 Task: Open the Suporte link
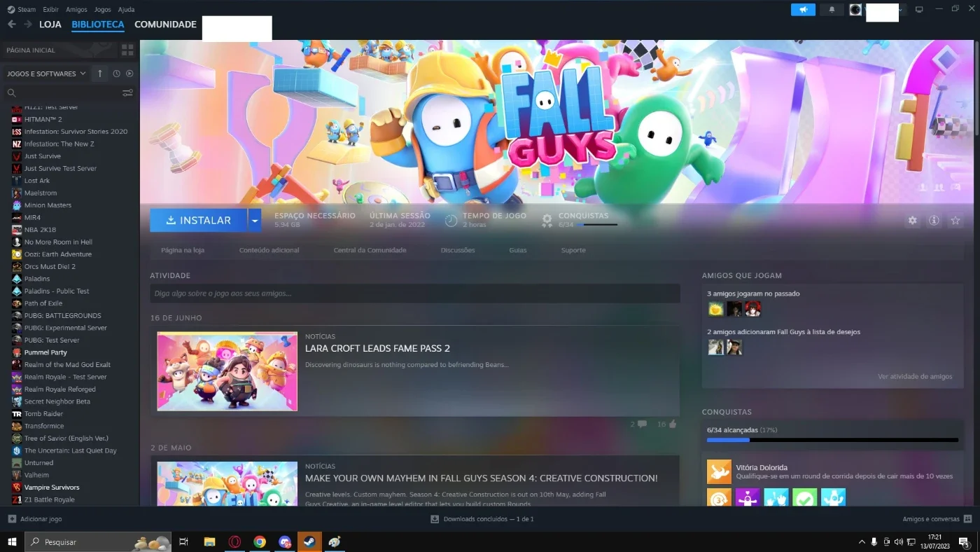click(573, 250)
